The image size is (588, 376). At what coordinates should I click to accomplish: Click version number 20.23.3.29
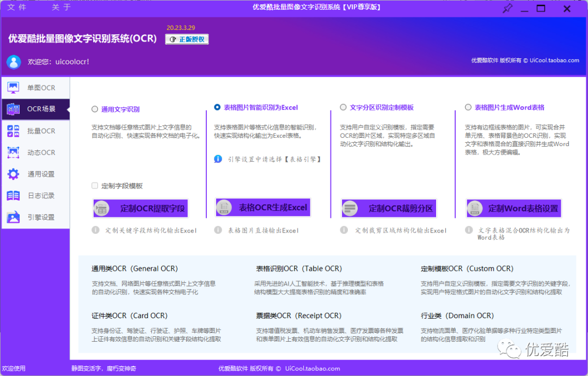181,28
